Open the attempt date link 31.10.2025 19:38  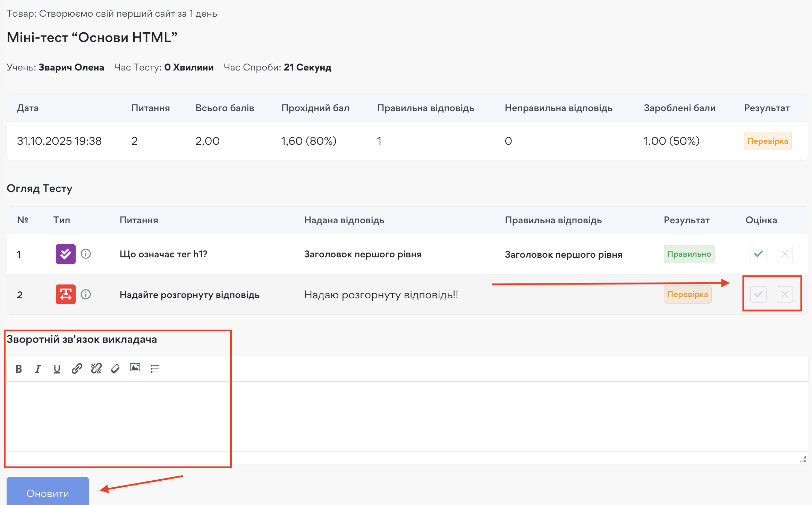pyautogui.click(x=59, y=141)
